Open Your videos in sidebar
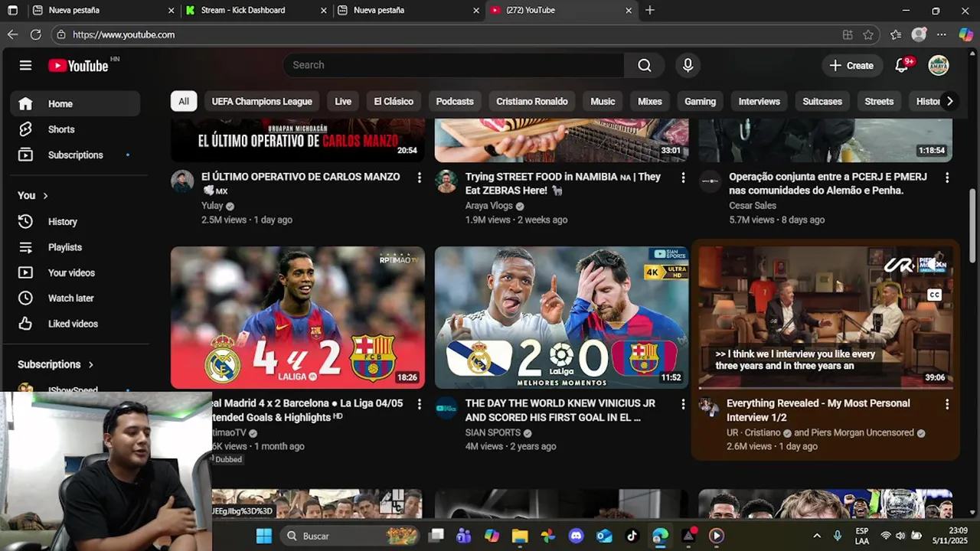Viewport: 980px width, 551px height. coord(75,272)
